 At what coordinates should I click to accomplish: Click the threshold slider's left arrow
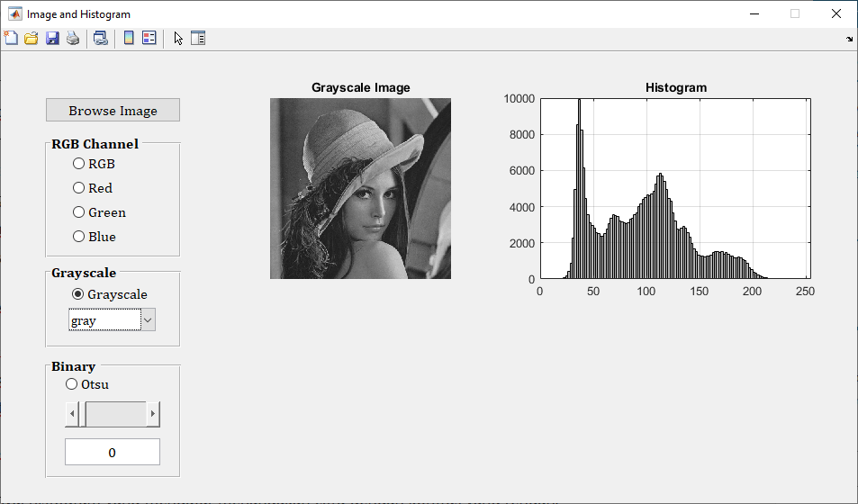[x=72, y=414]
